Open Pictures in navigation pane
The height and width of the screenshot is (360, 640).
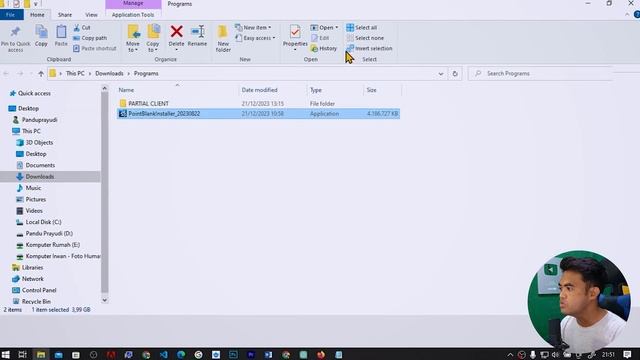click(x=36, y=200)
